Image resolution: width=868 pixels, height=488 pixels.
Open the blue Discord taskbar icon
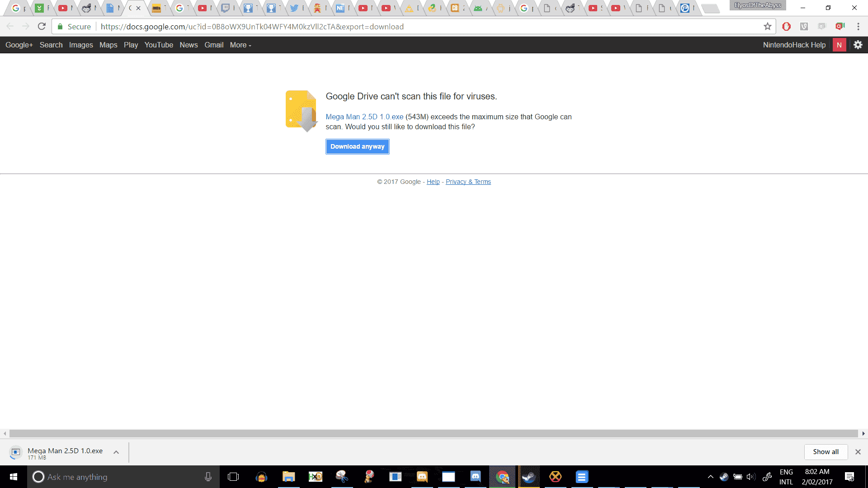(475, 477)
